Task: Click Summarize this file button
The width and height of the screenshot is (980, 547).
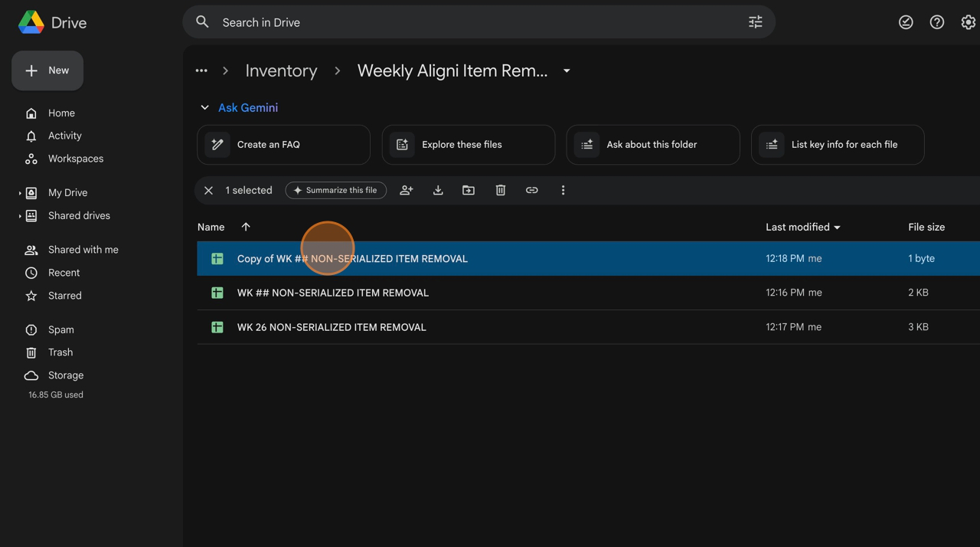Action: [335, 190]
